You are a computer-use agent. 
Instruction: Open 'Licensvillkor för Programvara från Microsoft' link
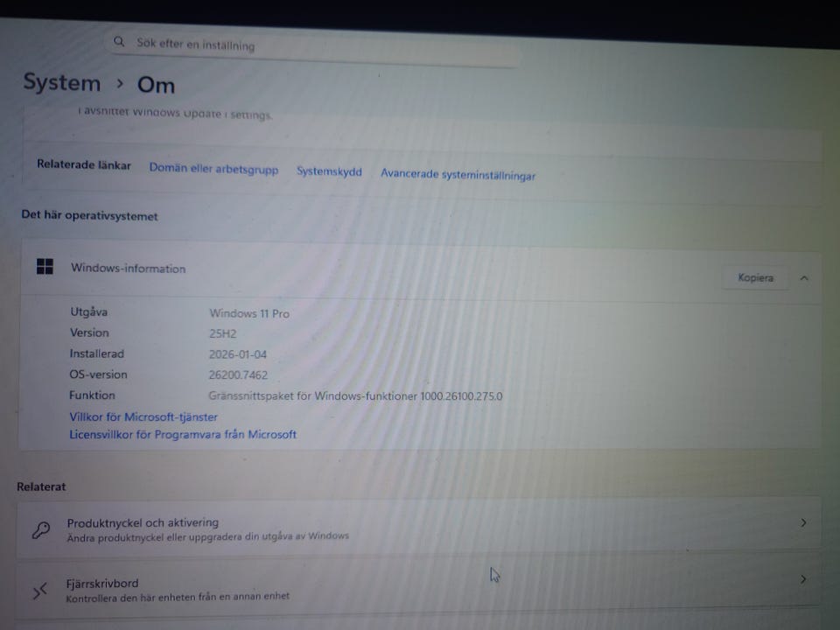(x=183, y=435)
